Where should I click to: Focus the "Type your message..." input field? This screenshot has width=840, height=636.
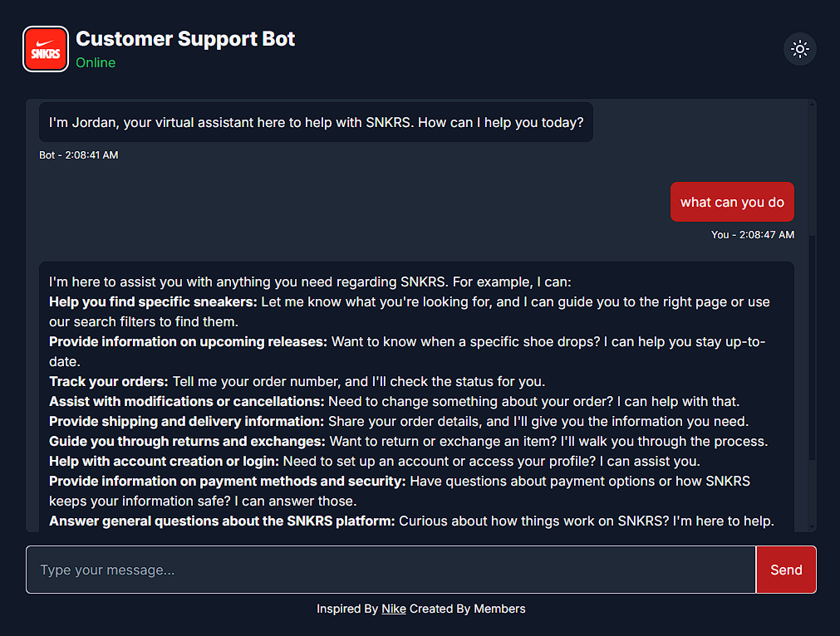(x=391, y=570)
